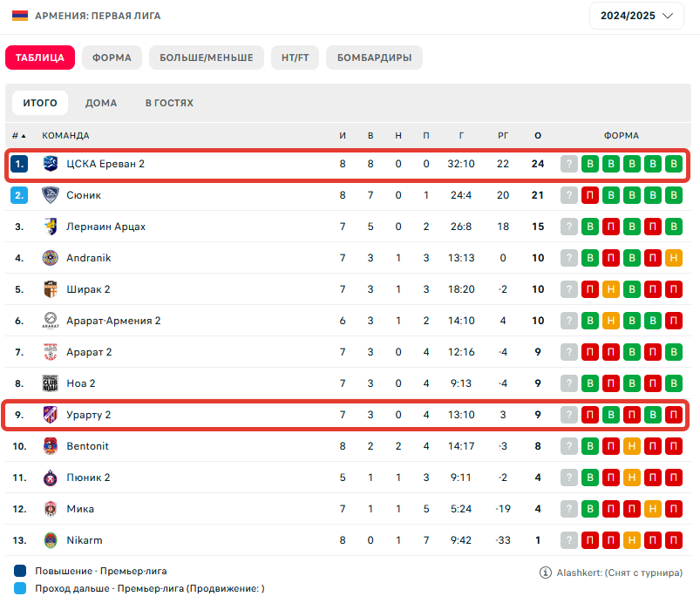Open the БОМБАРДИРЫ tab
The width and height of the screenshot is (700, 603).
click(374, 58)
